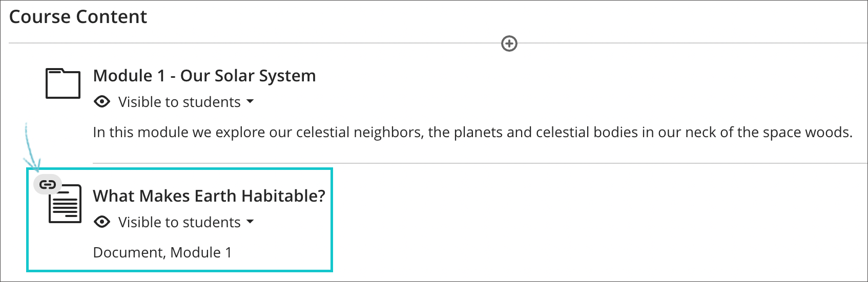Toggle the eye icon under Module 1 title
868x282 pixels.
click(x=102, y=102)
